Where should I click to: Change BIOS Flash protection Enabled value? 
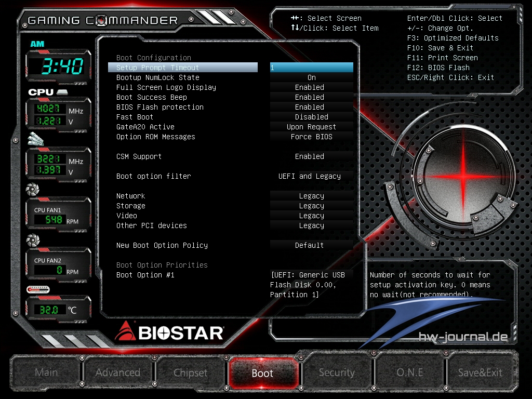[x=312, y=107]
